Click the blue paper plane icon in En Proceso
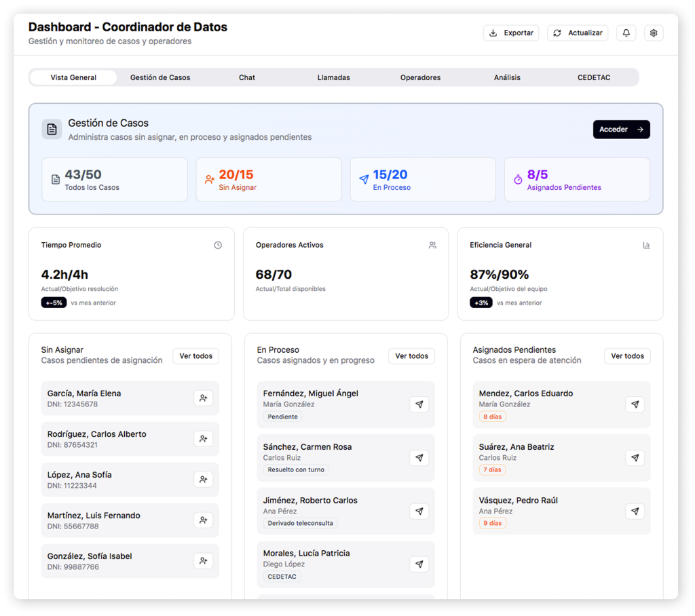The height and width of the screenshot is (616, 695). point(364,180)
